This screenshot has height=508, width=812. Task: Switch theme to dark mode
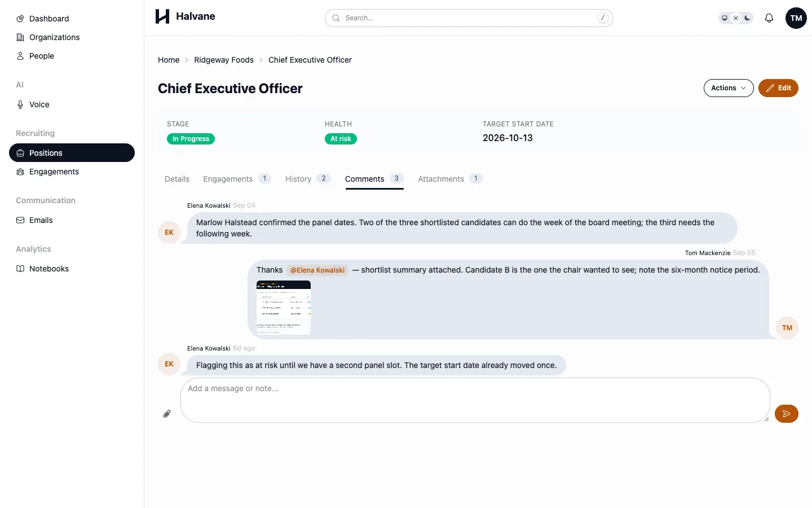click(747, 18)
